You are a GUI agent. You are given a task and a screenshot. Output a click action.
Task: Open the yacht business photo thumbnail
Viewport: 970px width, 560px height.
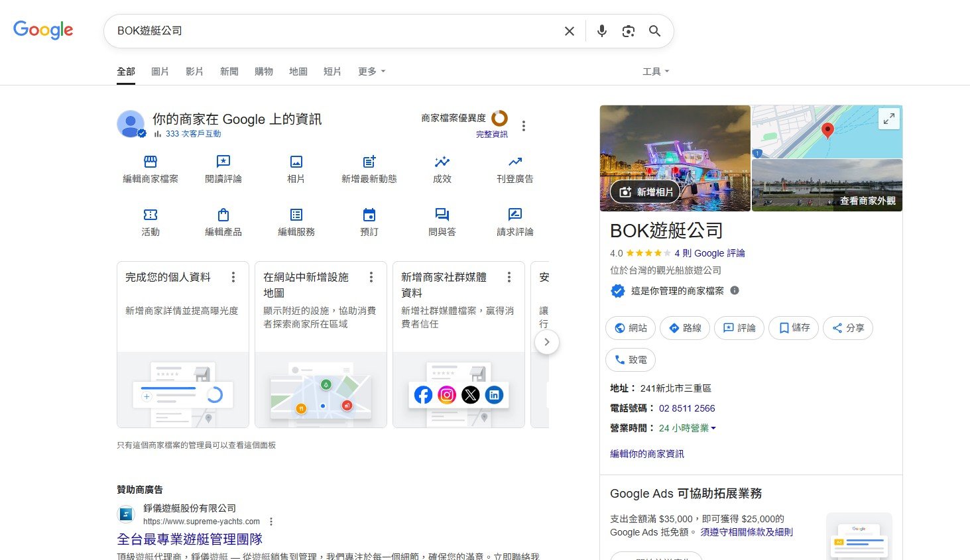[675, 158]
